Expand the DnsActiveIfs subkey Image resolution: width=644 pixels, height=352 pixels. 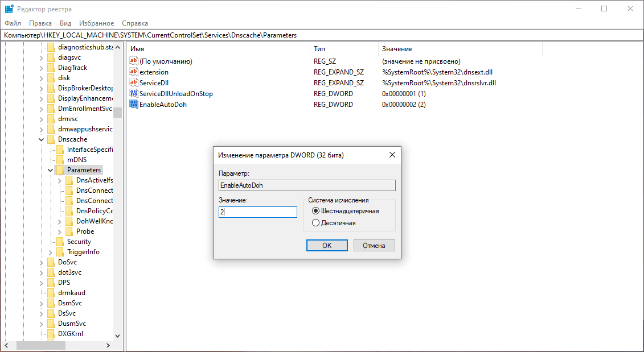click(x=60, y=180)
